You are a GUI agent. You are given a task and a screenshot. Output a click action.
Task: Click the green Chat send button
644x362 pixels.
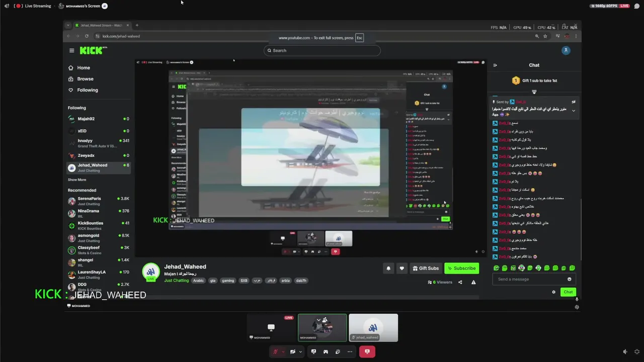pyautogui.click(x=568, y=292)
